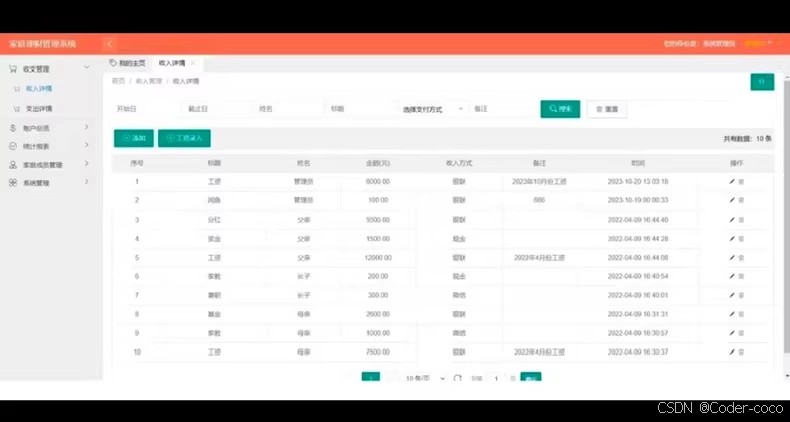This screenshot has width=790, height=422.
Task: Click the 666 remark cell
Action: coord(539,200)
